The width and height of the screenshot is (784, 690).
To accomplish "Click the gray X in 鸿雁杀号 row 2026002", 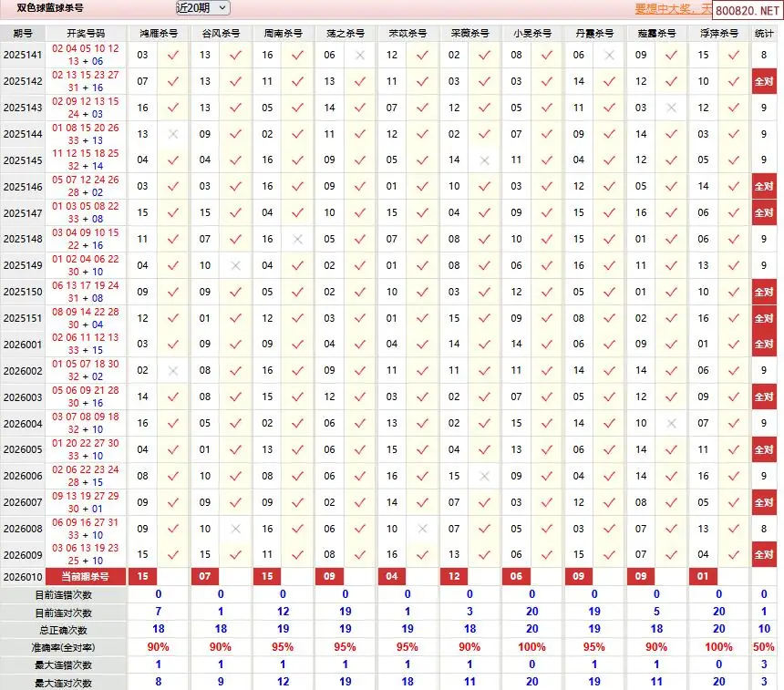I will (173, 371).
